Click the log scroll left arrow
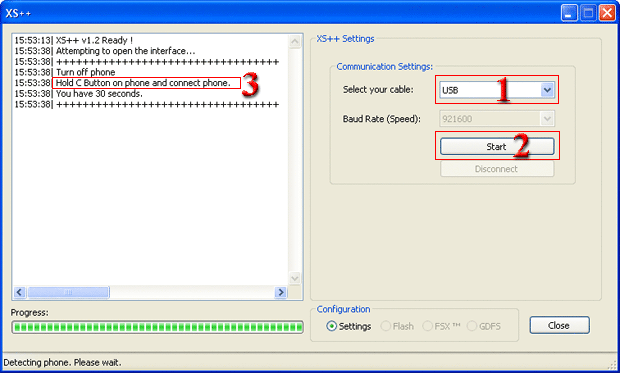This screenshot has height=373, width=620. [19, 292]
